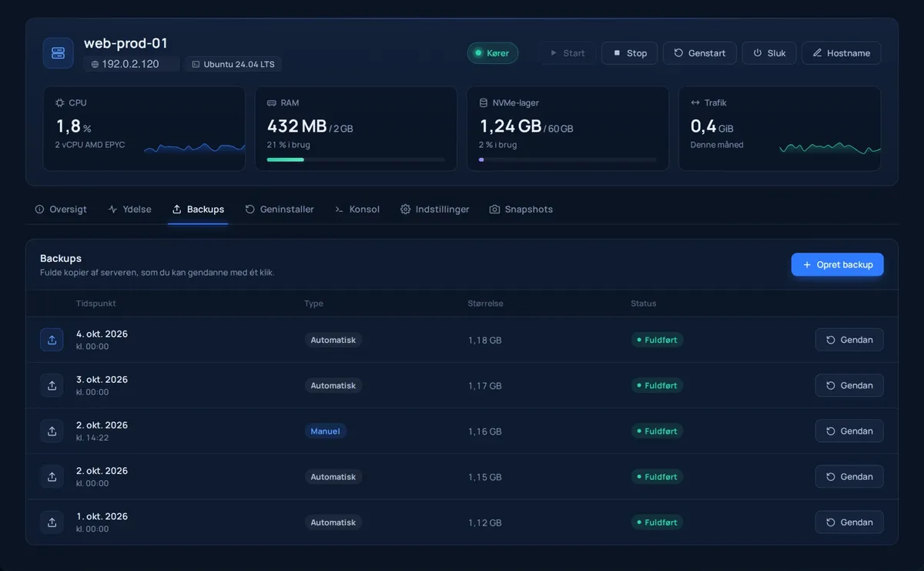Edit the Hostname
The image size is (924, 571).
point(842,53)
